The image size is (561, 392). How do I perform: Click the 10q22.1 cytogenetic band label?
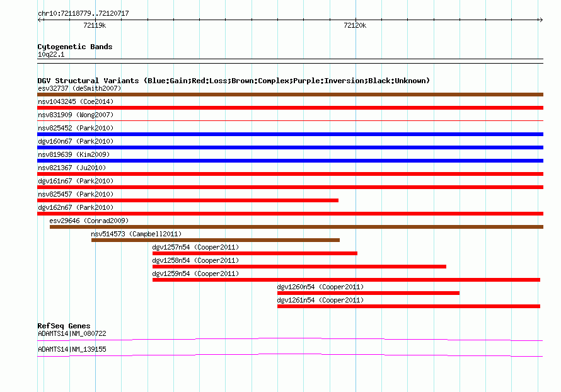pos(51,54)
